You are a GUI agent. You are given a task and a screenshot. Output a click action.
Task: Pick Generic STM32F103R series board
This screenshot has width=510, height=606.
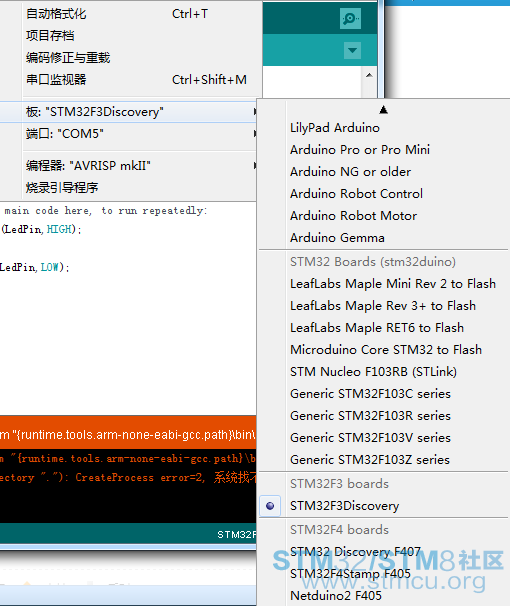[383, 416]
